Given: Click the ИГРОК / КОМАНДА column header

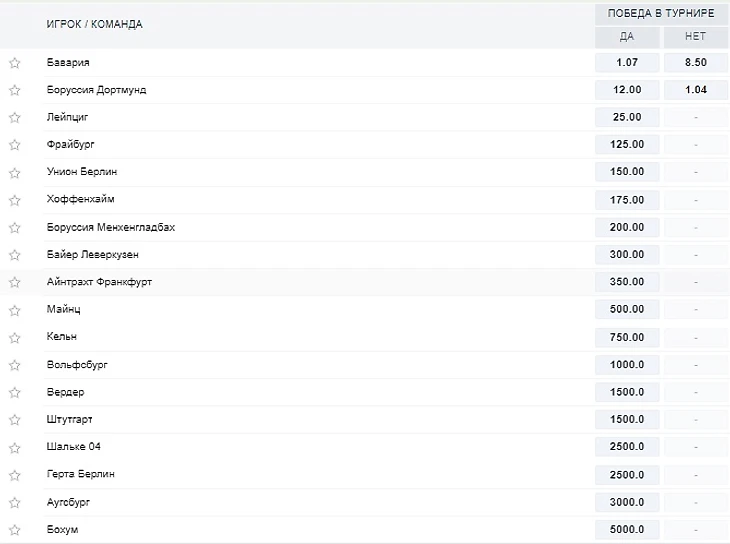Looking at the screenshot, I should coord(95,24).
